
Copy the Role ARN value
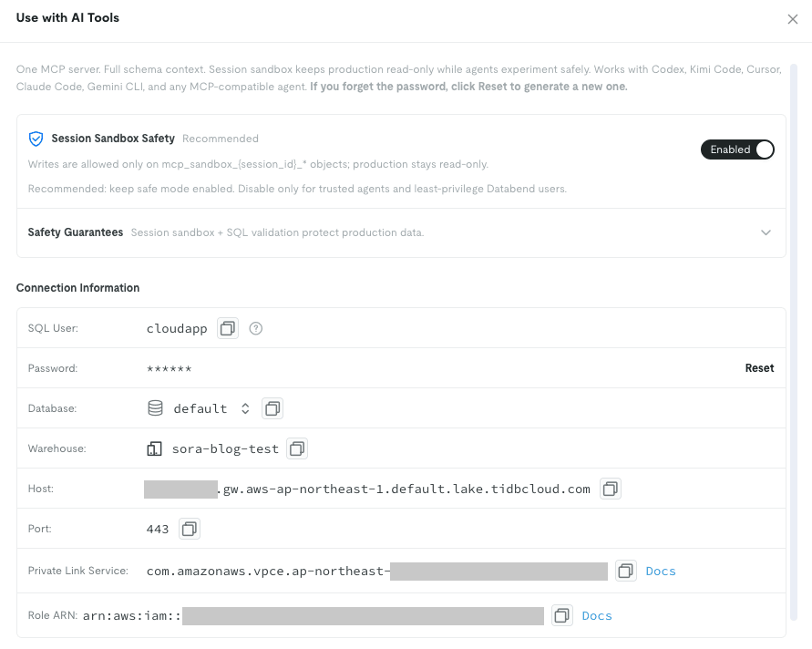tap(562, 615)
